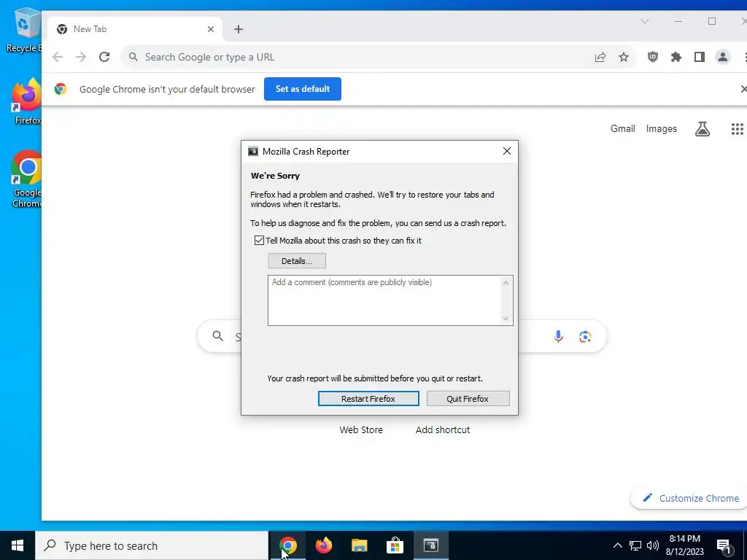Click the comment box scroll up arrow
This screenshot has height=560, width=747.
(506, 283)
